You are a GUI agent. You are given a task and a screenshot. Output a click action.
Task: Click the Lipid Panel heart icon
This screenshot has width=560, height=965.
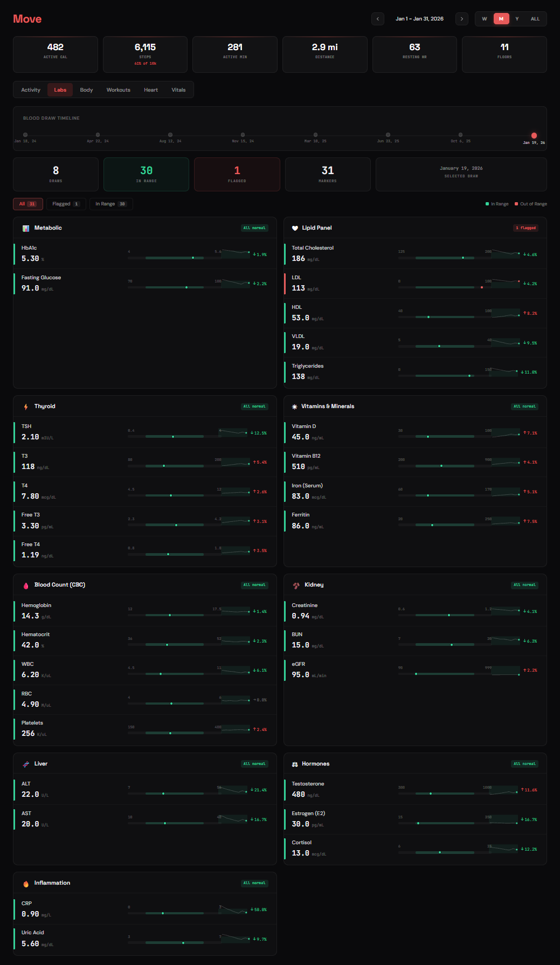pyautogui.click(x=295, y=228)
